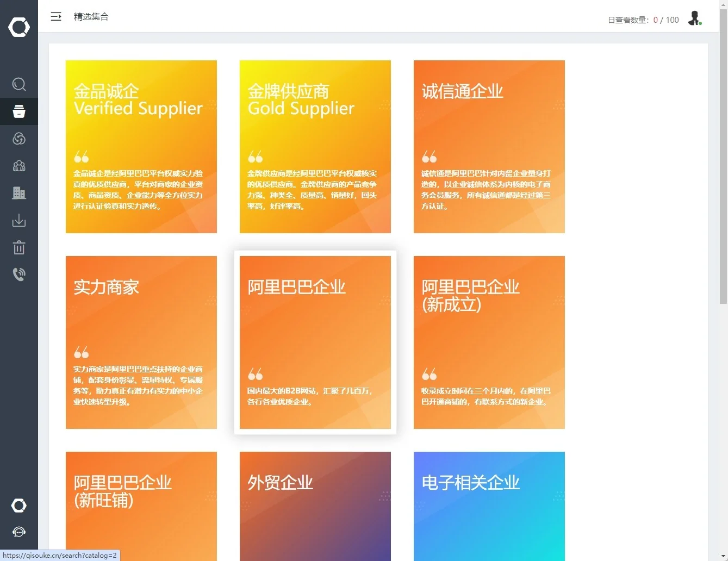This screenshot has width=728, height=561.
Task: Collapse the sidebar with the menu toggle icon
Action: (x=56, y=16)
